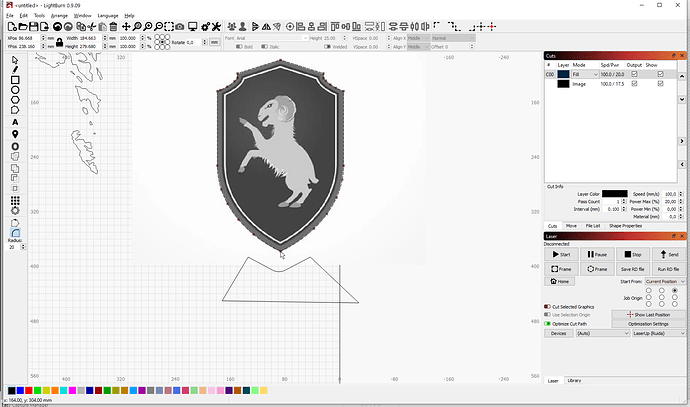Open the gears Settings icon
This screenshot has width=690, height=407.
tap(206, 27)
